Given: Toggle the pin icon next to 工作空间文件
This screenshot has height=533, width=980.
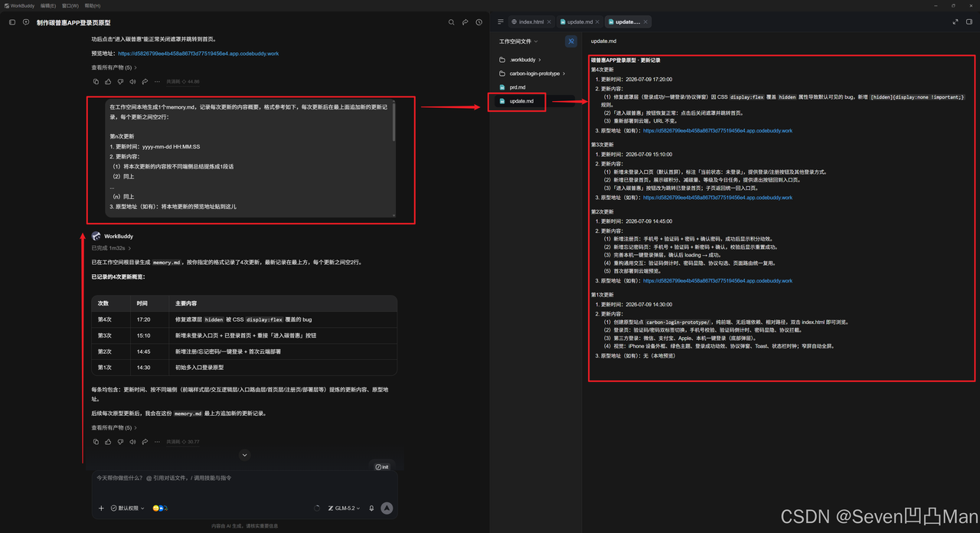Looking at the screenshot, I should point(570,41).
